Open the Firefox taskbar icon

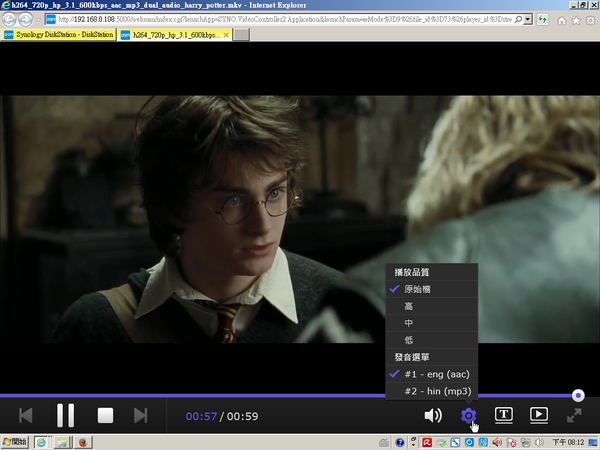click(83, 443)
